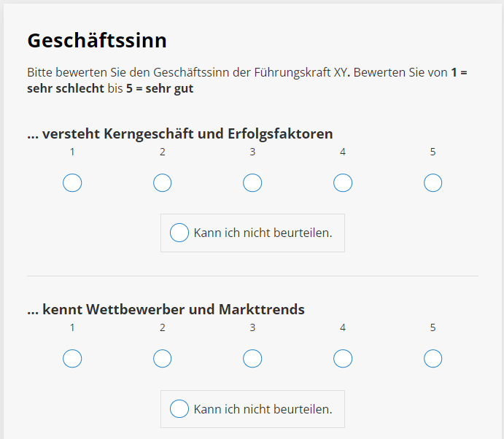The width and height of the screenshot is (504, 439).
Task: Click column label 3 above Kerngeschäft ratings
Action: coord(252,152)
